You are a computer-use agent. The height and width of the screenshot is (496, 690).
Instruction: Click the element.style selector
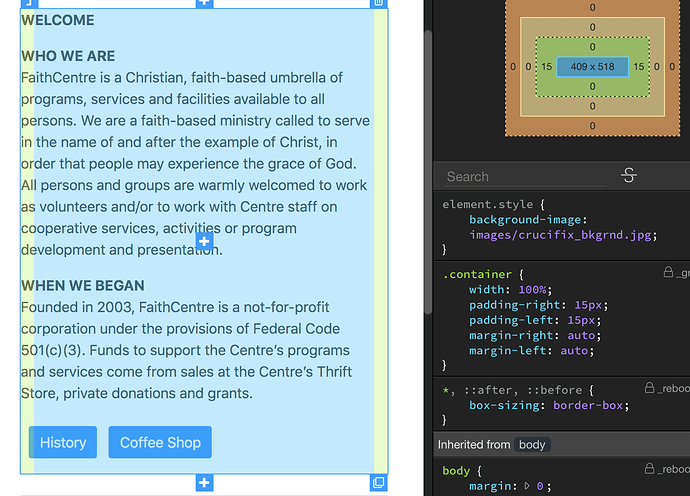point(488,205)
